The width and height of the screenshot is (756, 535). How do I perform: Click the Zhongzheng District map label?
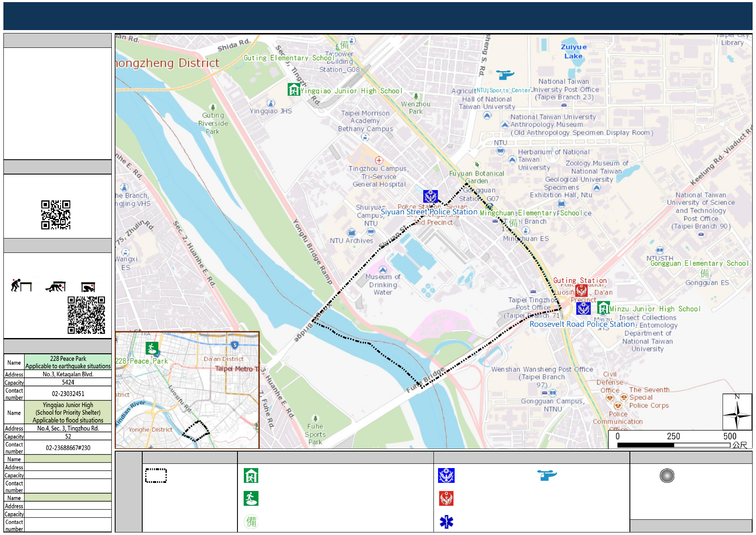168,63
